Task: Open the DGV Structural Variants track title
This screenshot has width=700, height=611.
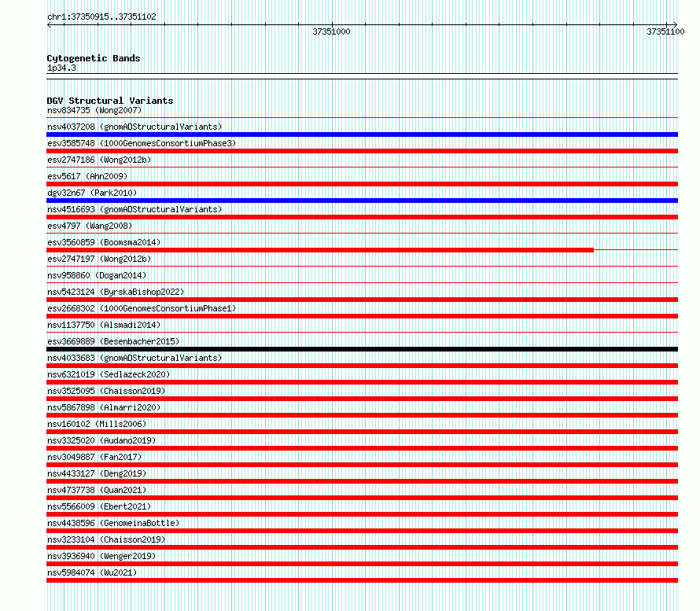Action: pos(110,101)
